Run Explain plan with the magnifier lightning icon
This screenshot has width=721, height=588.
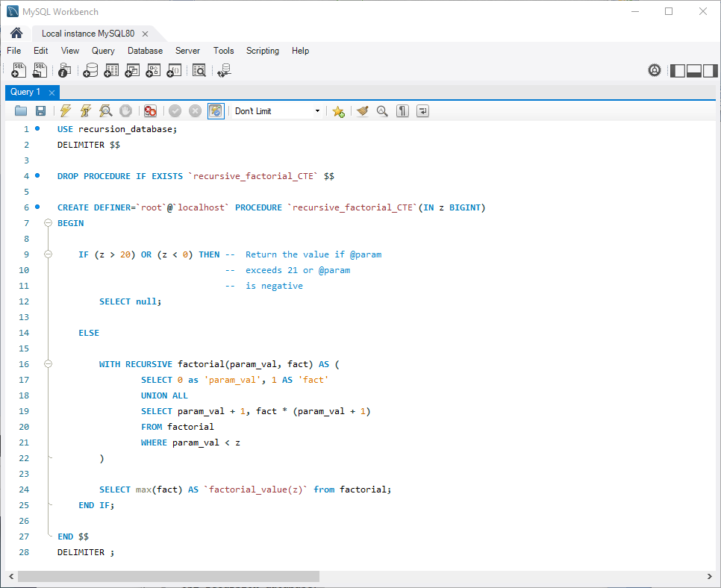click(105, 110)
